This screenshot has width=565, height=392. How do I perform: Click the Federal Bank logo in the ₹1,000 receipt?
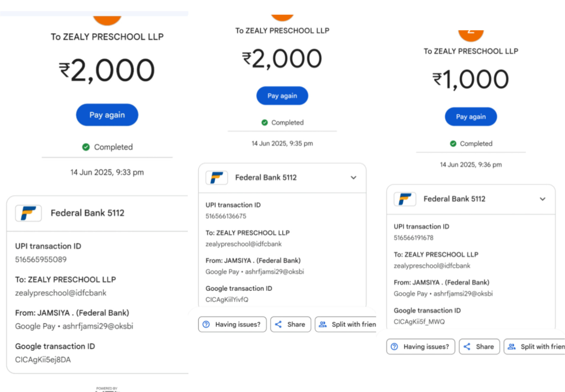(x=405, y=199)
